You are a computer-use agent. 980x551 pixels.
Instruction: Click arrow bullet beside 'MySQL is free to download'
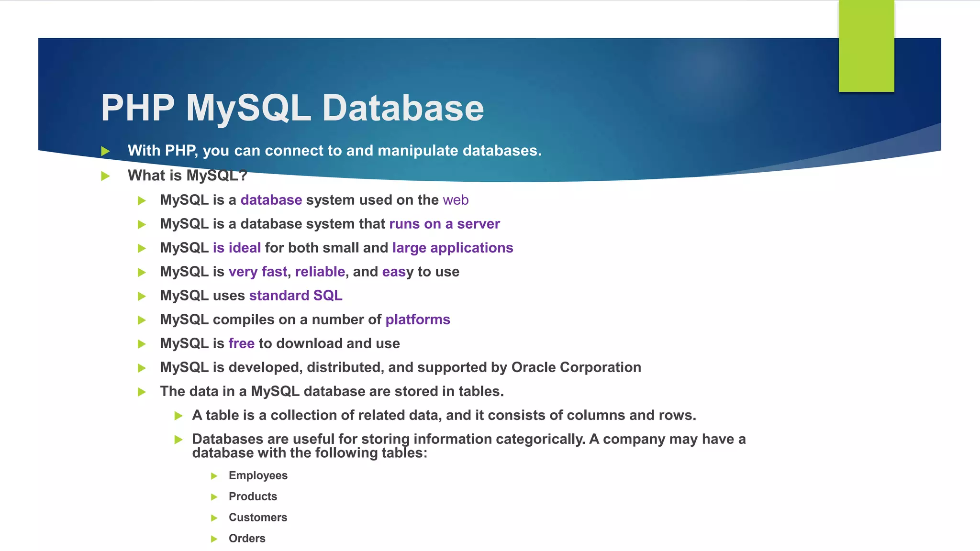(x=142, y=344)
